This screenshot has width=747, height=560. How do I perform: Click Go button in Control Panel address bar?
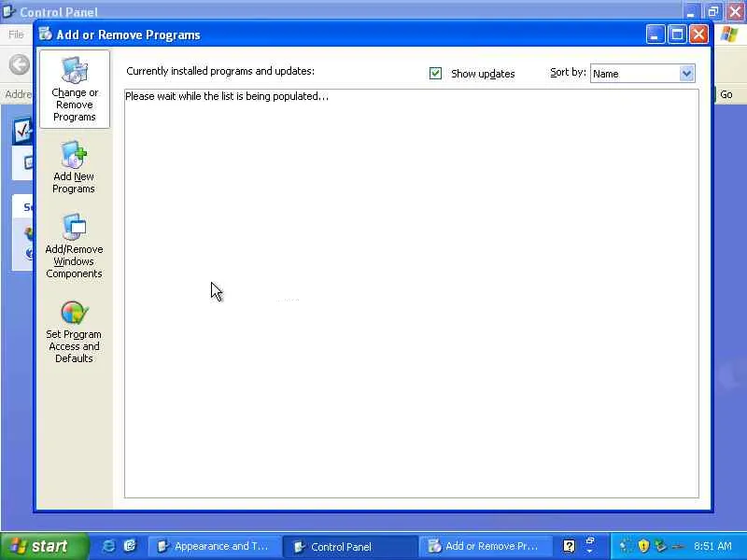pos(726,94)
